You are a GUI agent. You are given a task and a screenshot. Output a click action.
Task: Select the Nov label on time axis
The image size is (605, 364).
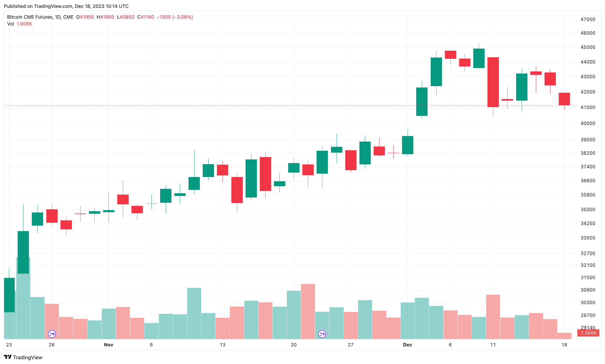tap(109, 345)
